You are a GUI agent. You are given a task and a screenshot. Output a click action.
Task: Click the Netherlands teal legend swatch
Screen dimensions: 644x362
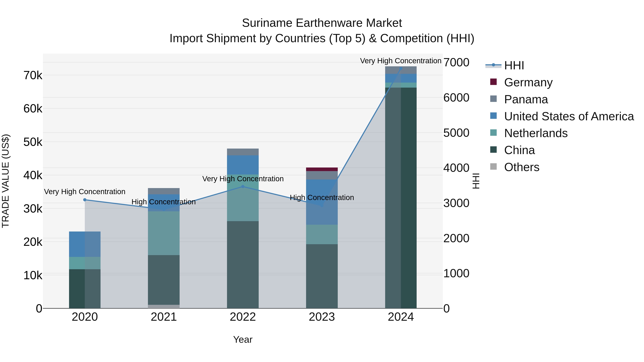click(x=494, y=133)
